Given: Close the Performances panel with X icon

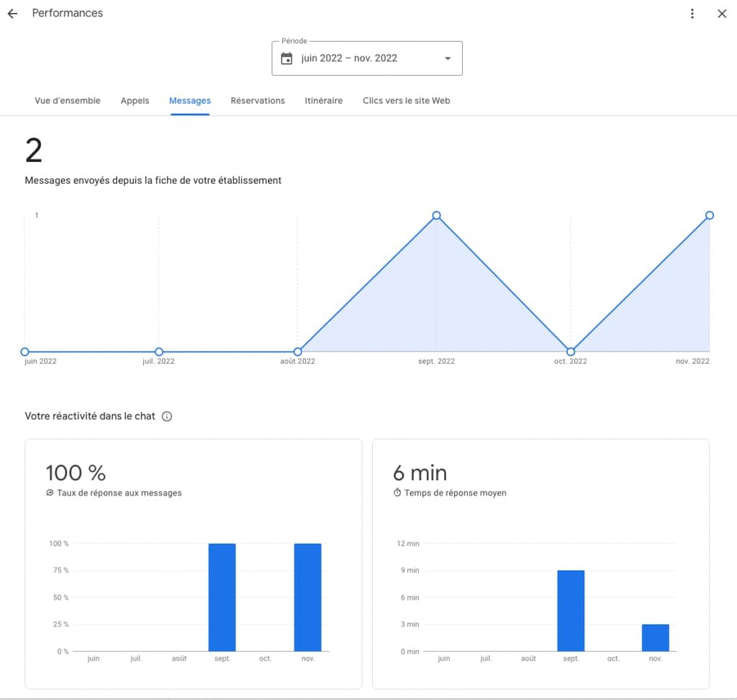Looking at the screenshot, I should coord(722,14).
